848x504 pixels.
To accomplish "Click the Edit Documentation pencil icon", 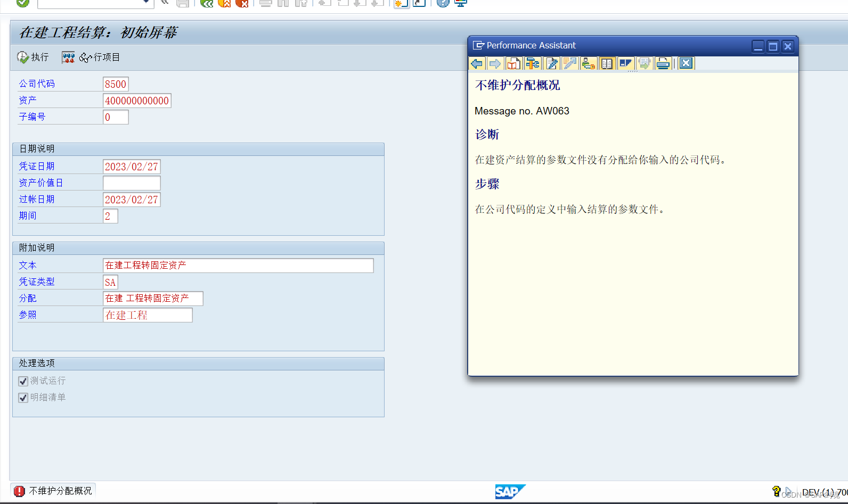I will (552, 64).
